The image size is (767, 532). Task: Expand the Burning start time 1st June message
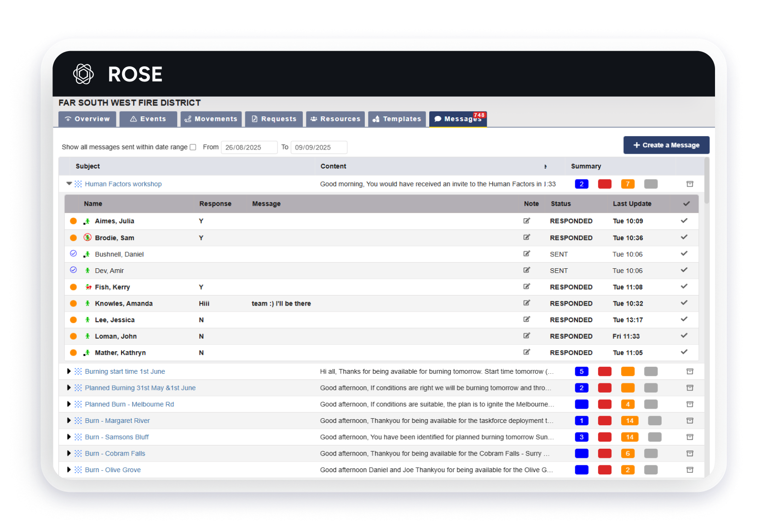69,371
